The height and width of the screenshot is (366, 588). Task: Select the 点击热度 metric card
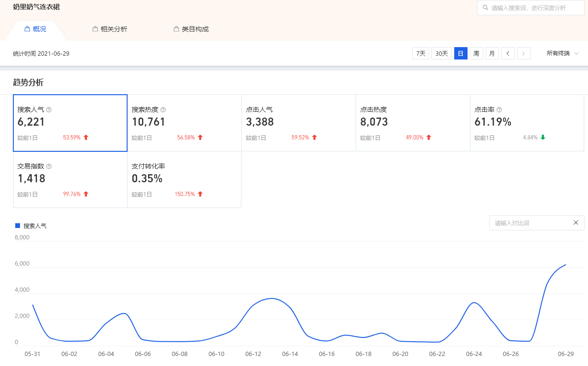tap(413, 123)
